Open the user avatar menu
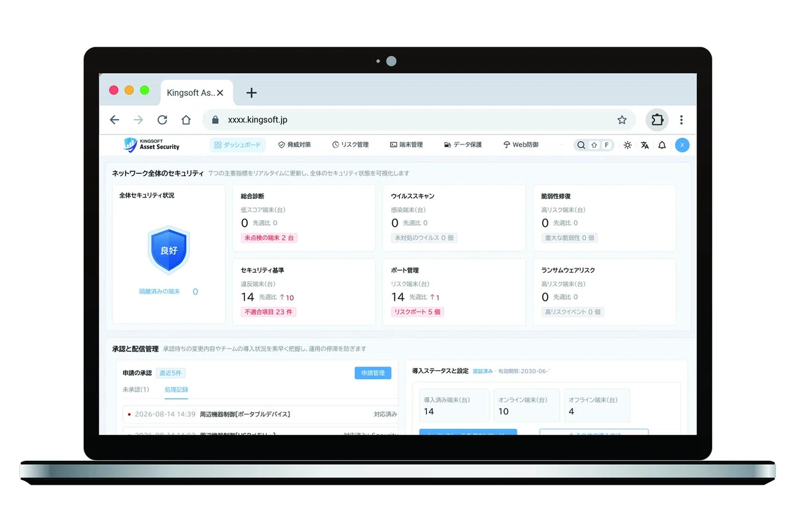Viewport: 798px width, 532px height. 682,145
